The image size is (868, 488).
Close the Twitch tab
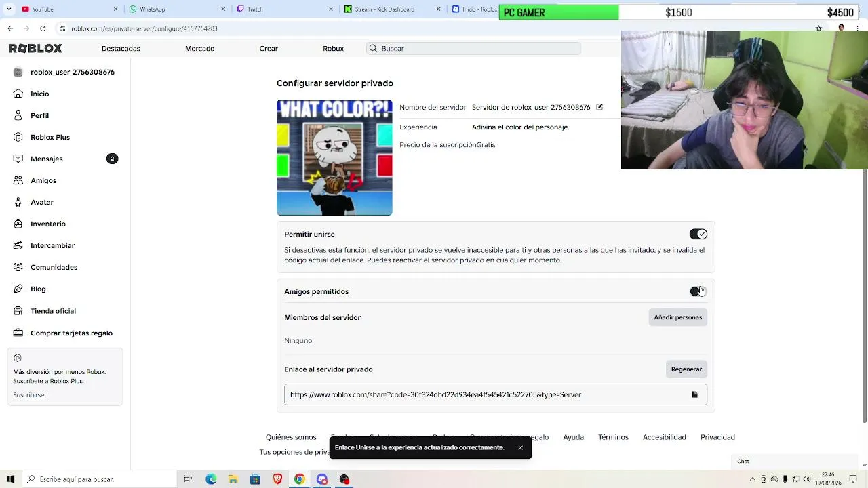click(x=331, y=9)
